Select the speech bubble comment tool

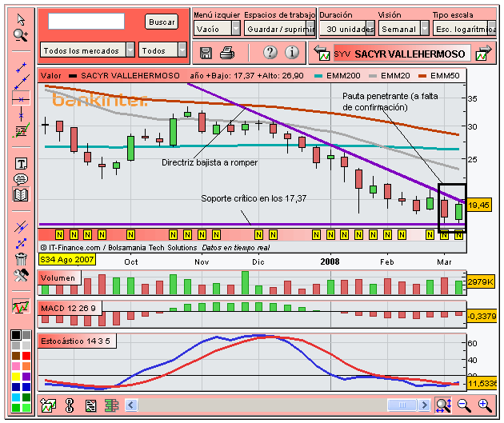pos(21,179)
